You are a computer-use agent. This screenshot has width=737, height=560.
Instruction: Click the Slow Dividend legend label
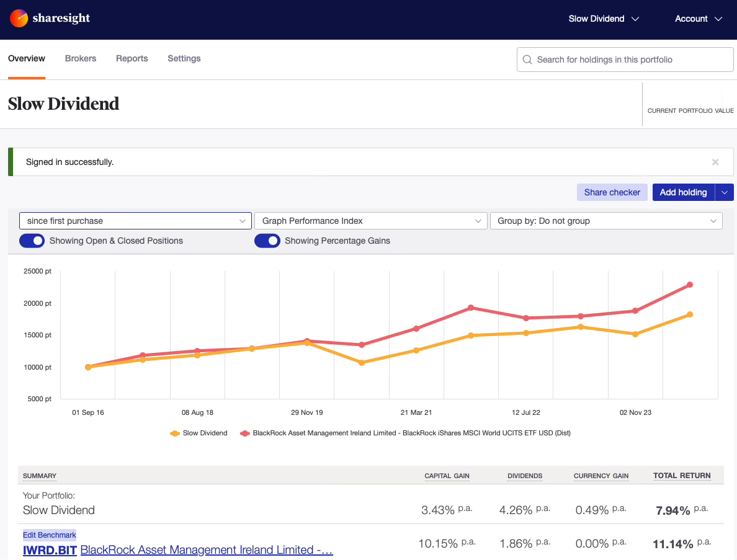coord(205,433)
